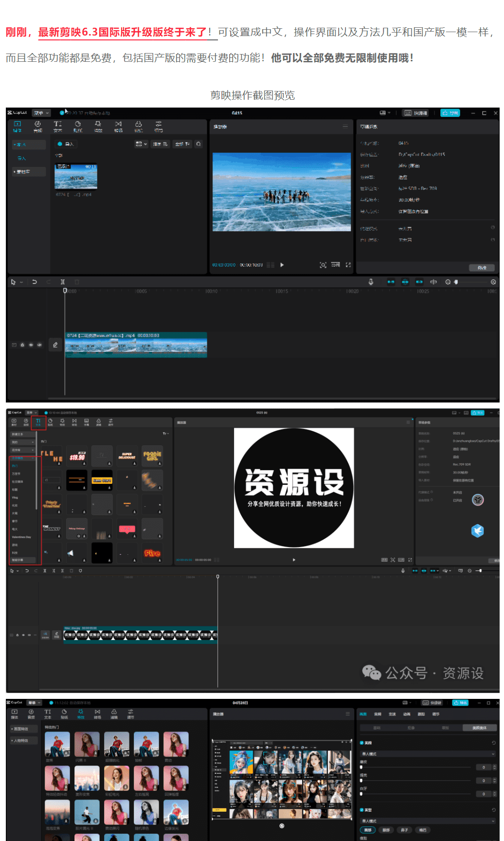This screenshot has height=841, width=504.
Task: Select 特效 (Effects) icon in first CapCut screenshot
Action: (98, 127)
